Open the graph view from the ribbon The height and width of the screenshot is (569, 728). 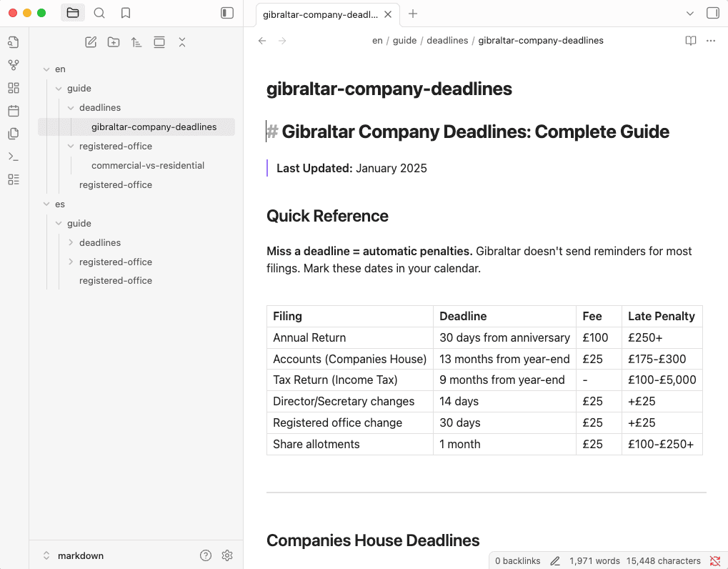[13, 65]
